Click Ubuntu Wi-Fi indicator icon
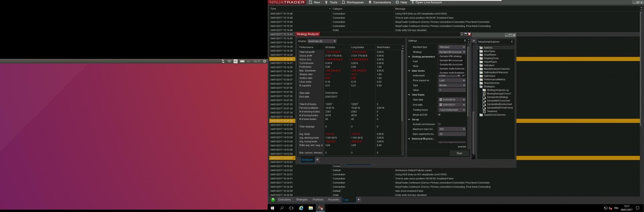Viewport: 644px width, 212px height. click(x=229, y=61)
